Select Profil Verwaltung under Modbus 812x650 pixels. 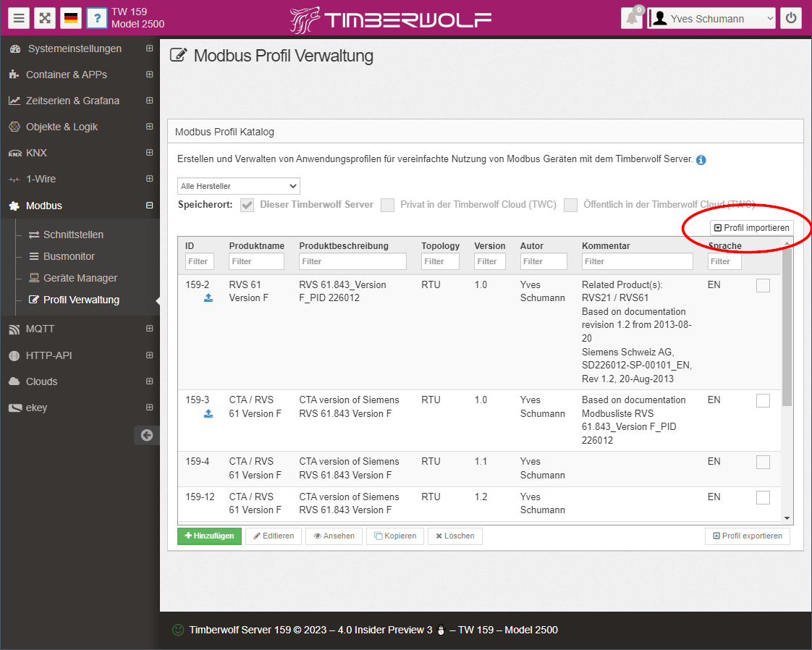pyautogui.click(x=81, y=300)
